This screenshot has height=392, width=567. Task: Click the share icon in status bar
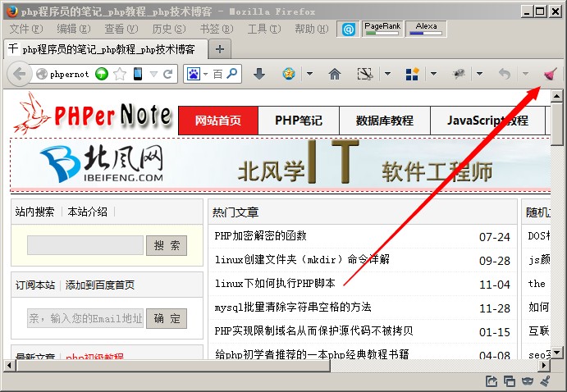tap(492, 381)
